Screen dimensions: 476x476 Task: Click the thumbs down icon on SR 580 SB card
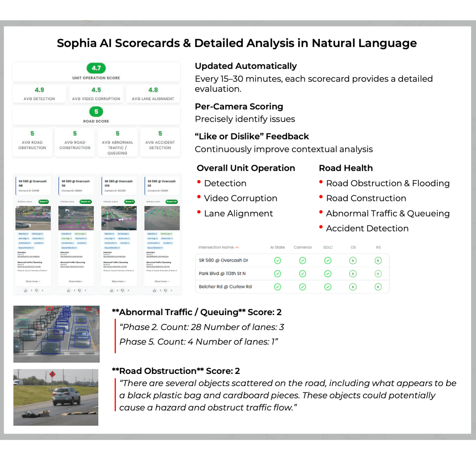click(79, 291)
